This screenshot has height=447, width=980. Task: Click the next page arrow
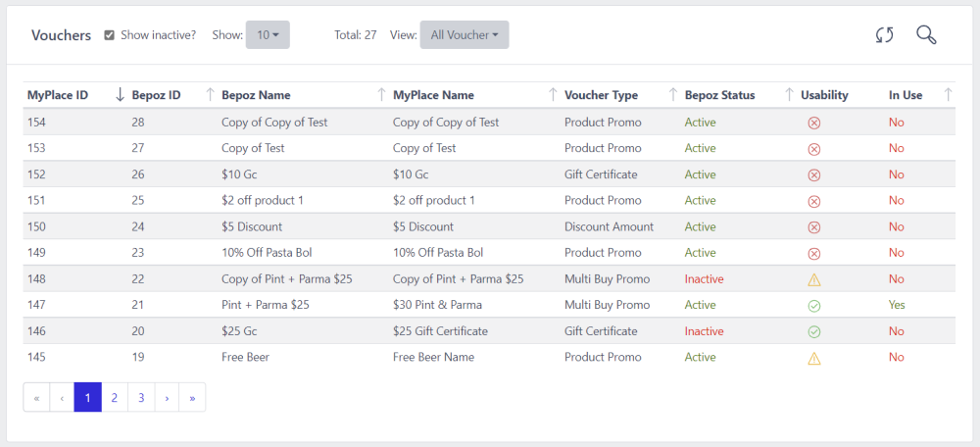(x=167, y=398)
